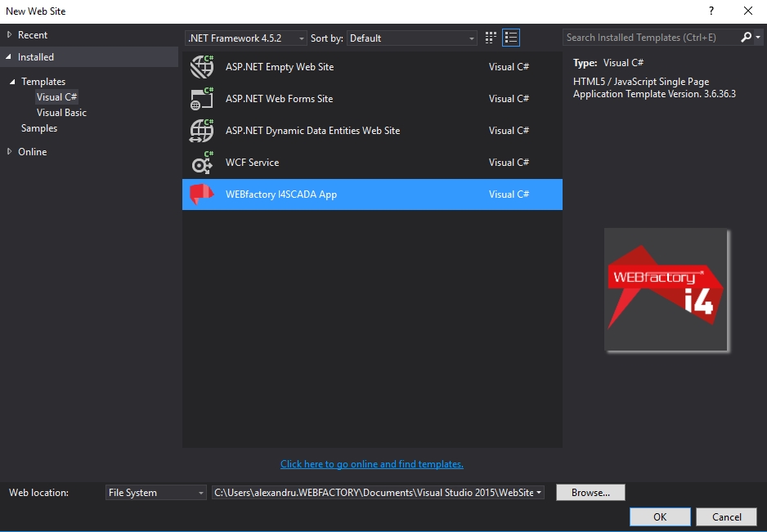
Task: Select the ASP.NET Empty Web Site template
Action: tap(372, 67)
